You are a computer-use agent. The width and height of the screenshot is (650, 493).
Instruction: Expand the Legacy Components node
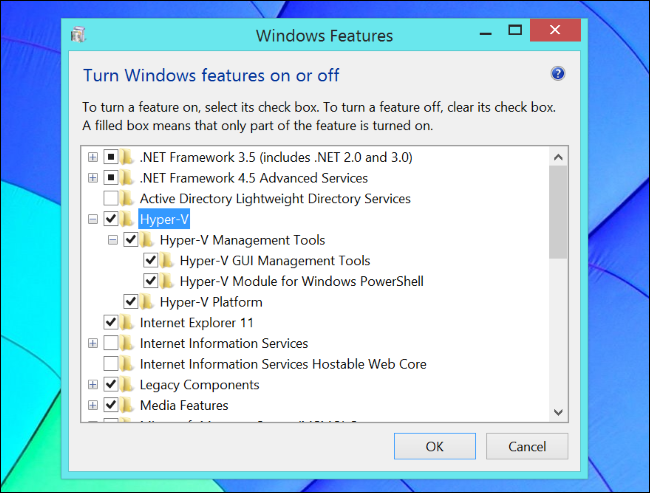[x=93, y=385]
